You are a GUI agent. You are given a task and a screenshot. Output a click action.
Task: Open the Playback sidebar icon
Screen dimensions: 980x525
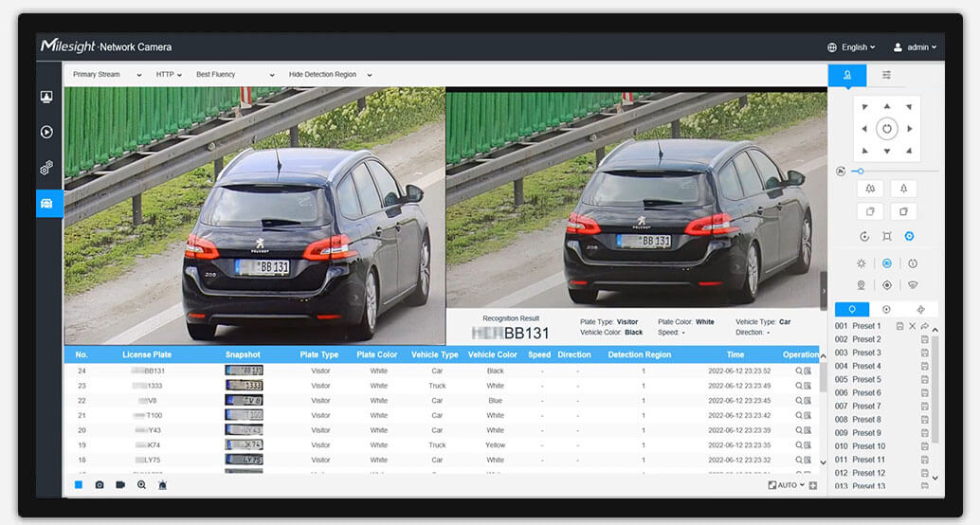(x=46, y=132)
